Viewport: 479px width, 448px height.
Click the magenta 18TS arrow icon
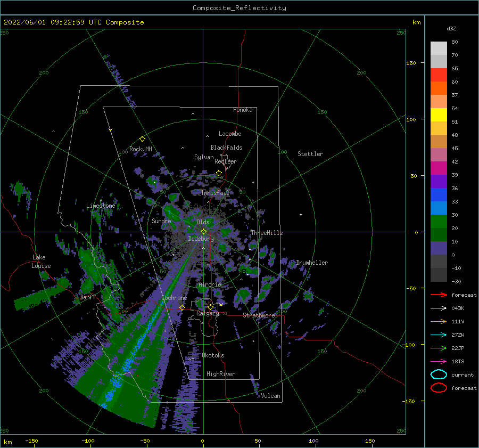tap(439, 362)
